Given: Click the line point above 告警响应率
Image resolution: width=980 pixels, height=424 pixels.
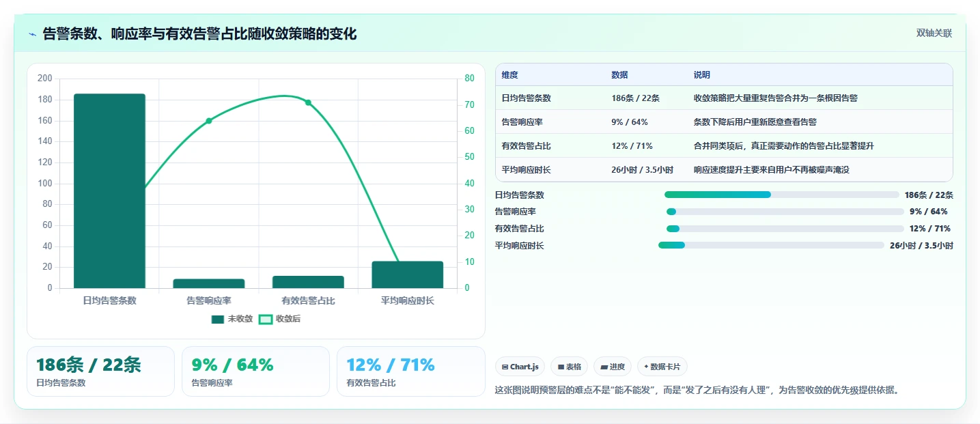Looking at the screenshot, I should tap(209, 121).
